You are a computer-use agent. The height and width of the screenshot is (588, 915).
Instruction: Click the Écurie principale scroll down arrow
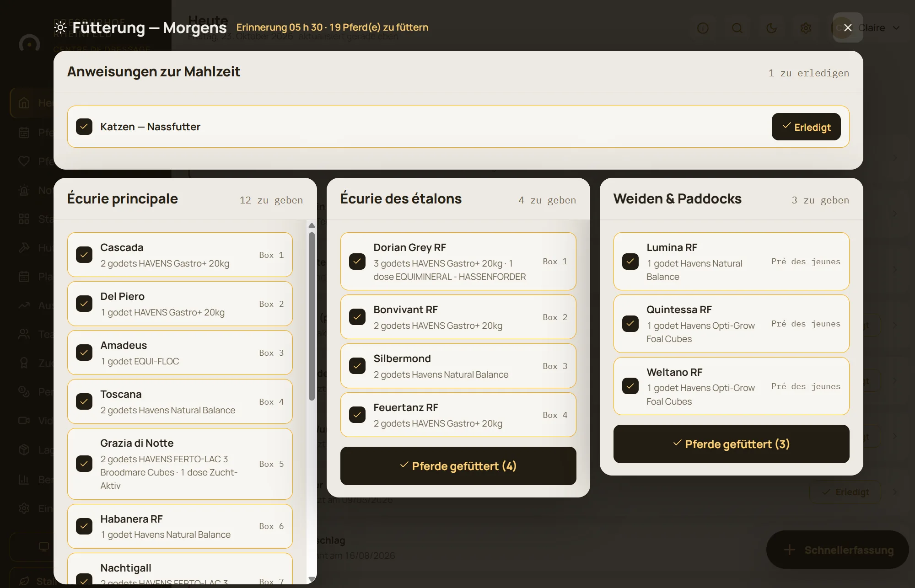(x=312, y=579)
